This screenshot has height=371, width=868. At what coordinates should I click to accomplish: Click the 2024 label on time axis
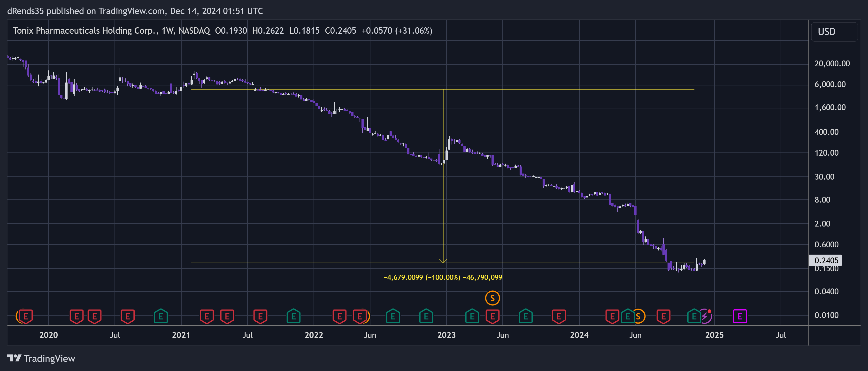coord(579,335)
